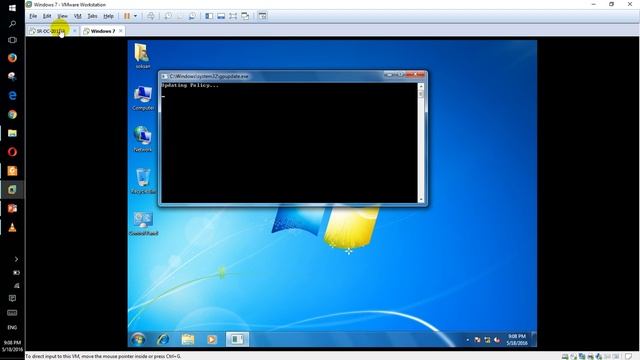Close the Windows 7 VM tab

[121, 31]
